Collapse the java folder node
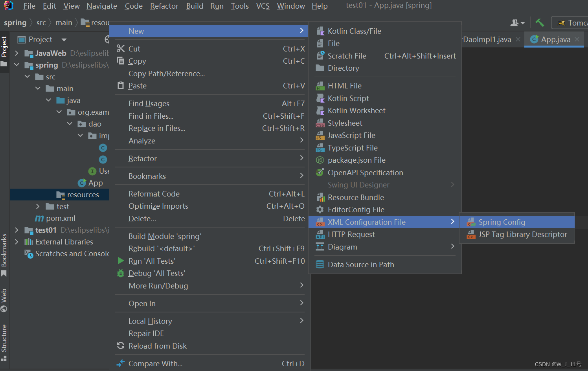Viewport: 588px width, 371px height. pyautogui.click(x=48, y=100)
